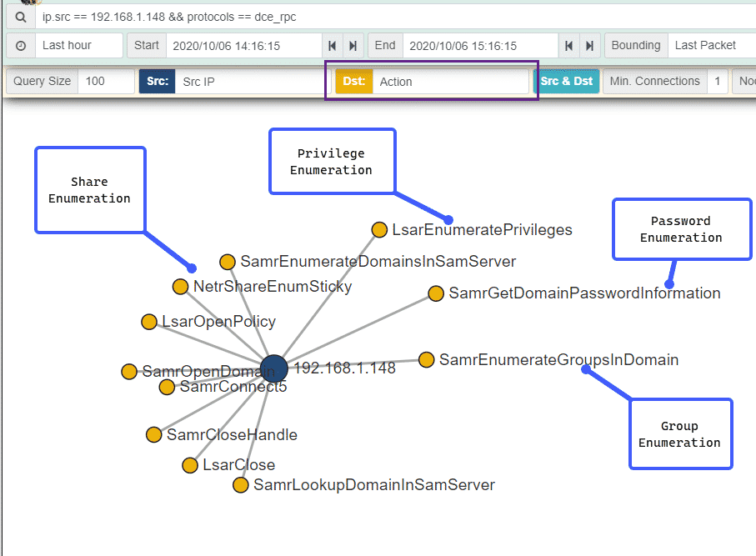Image resolution: width=756 pixels, height=556 pixels.
Task: Open the Src IP field selector
Action: 247,82
